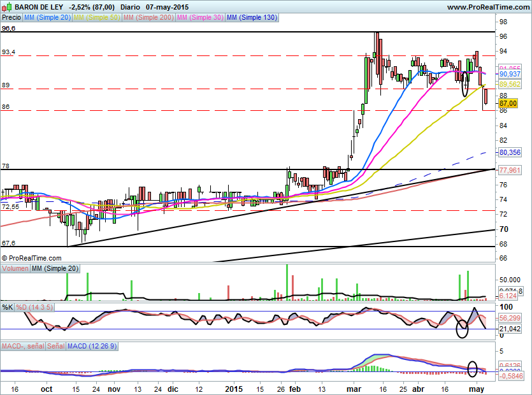Click the volume MM (Simple 20) label
This screenshot has width=532, height=395.
(55, 268)
